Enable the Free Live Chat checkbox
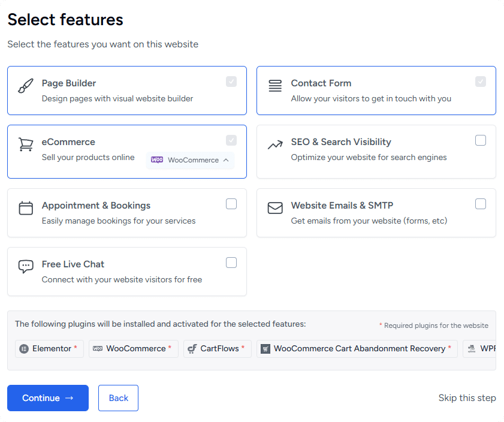Image resolution: width=504 pixels, height=422 pixels. point(231,263)
